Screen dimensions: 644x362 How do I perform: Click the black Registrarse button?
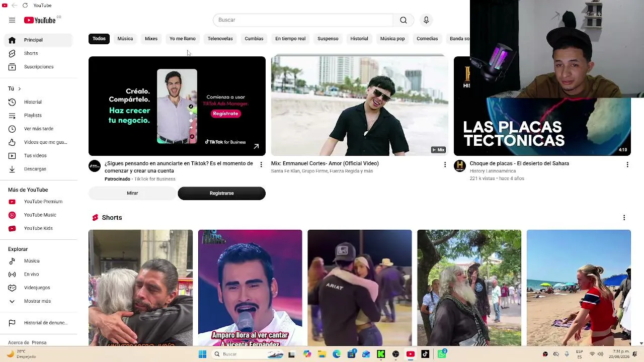point(221,193)
